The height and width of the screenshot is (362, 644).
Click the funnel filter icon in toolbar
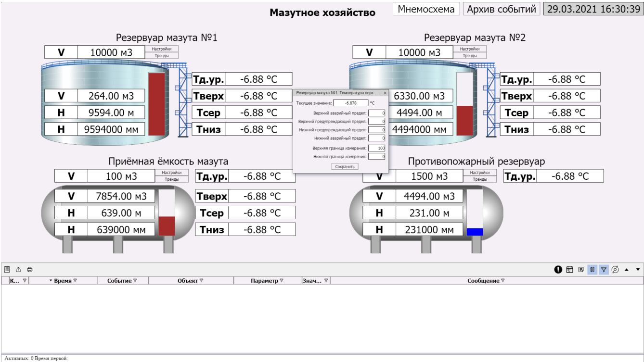coord(604,270)
